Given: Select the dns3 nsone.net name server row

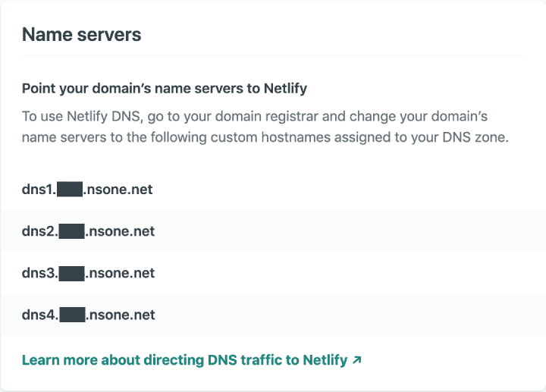Looking at the screenshot, I should pyautogui.click(x=273, y=273).
